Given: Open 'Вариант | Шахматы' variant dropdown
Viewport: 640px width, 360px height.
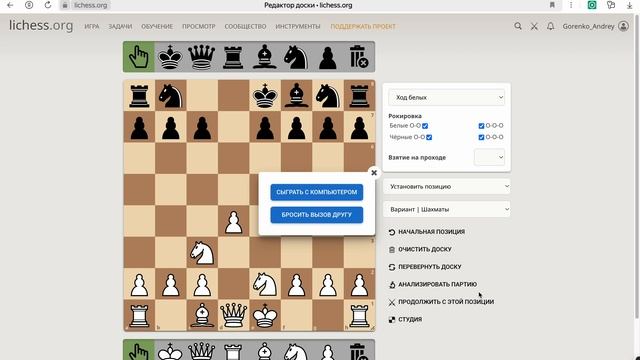Looking at the screenshot, I should [x=447, y=209].
